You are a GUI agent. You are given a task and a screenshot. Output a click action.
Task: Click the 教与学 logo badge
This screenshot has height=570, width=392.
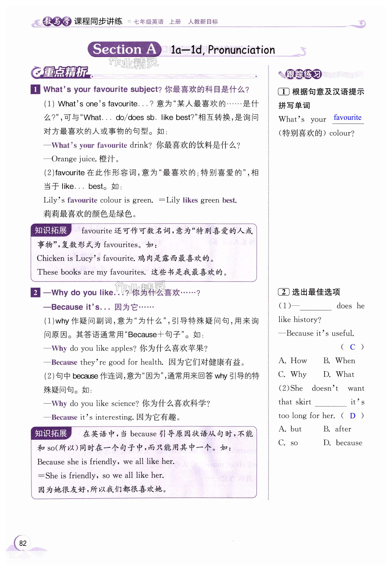57,22
